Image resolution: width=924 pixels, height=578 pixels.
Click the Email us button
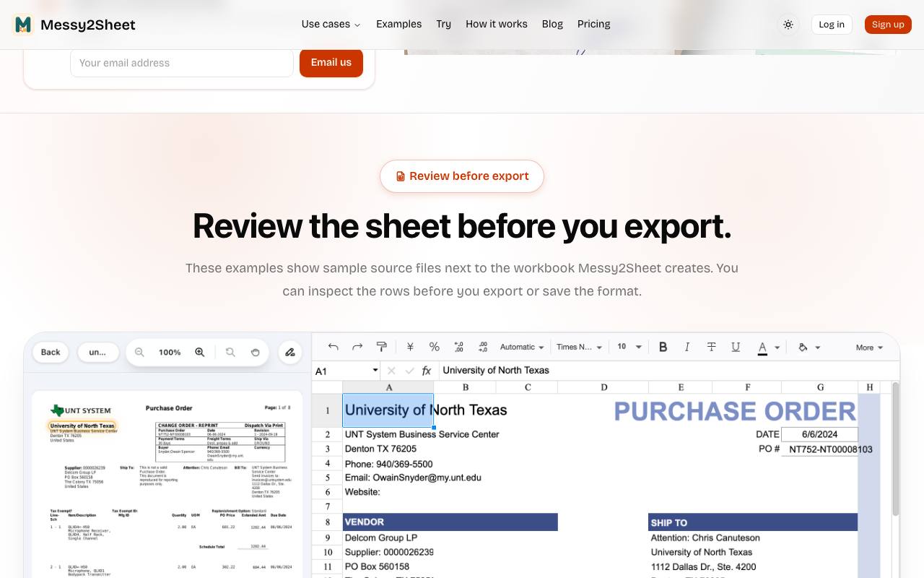point(331,63)
